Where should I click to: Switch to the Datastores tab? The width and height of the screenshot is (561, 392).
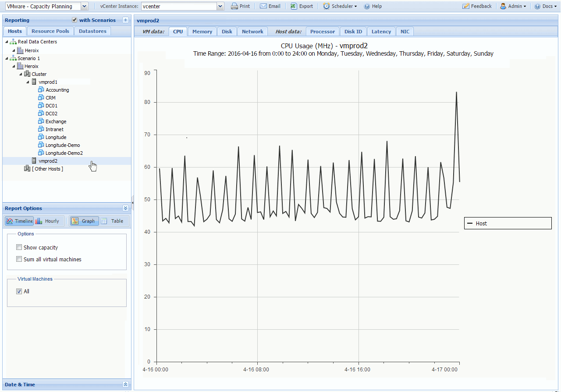[92, 31]
